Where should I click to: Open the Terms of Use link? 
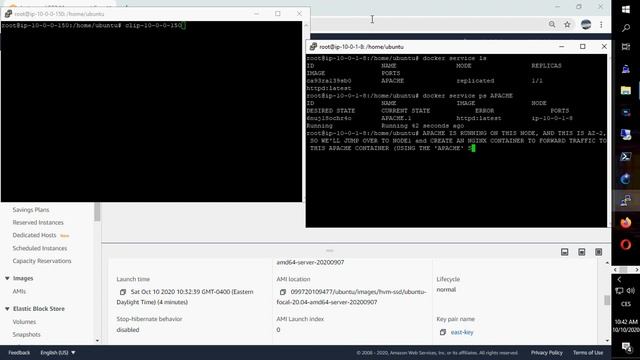[x=588, y=353]
